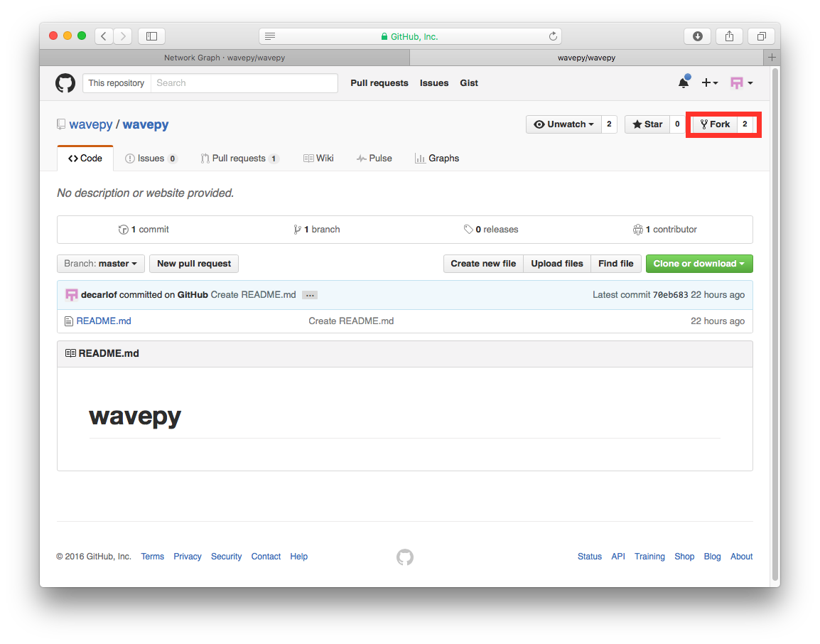Go forward with Safari's forward arrow

click(123, 36)
